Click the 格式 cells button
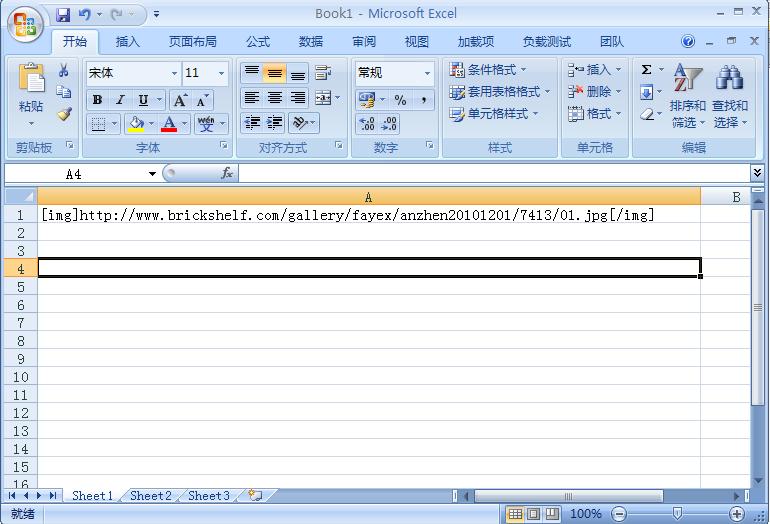 pos(595,114)
